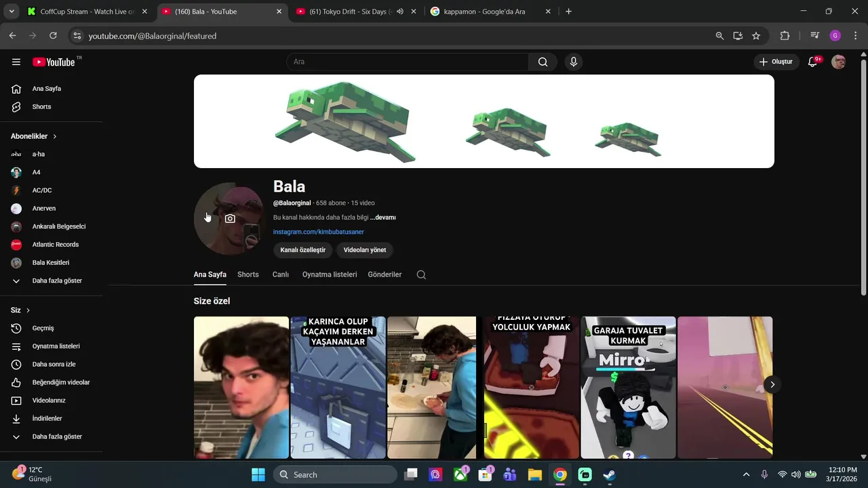The image size is (868, 488).
Task: Expand channel description ...devamı
Action: point(383,218)
